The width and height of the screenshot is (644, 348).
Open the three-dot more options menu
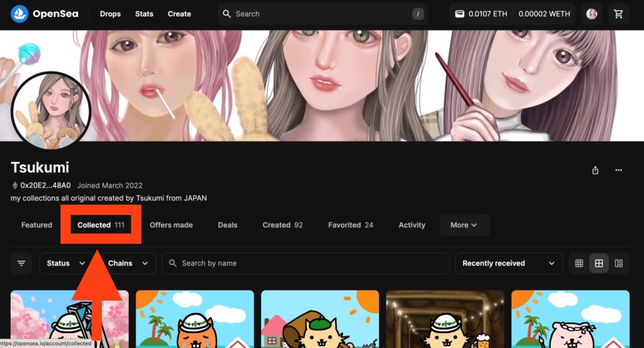(619, 170)
